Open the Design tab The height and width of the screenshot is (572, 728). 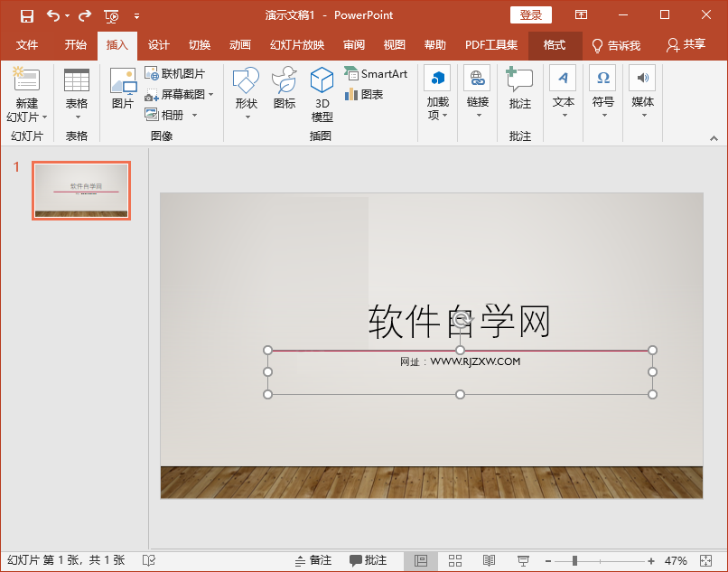pos(159,45)
